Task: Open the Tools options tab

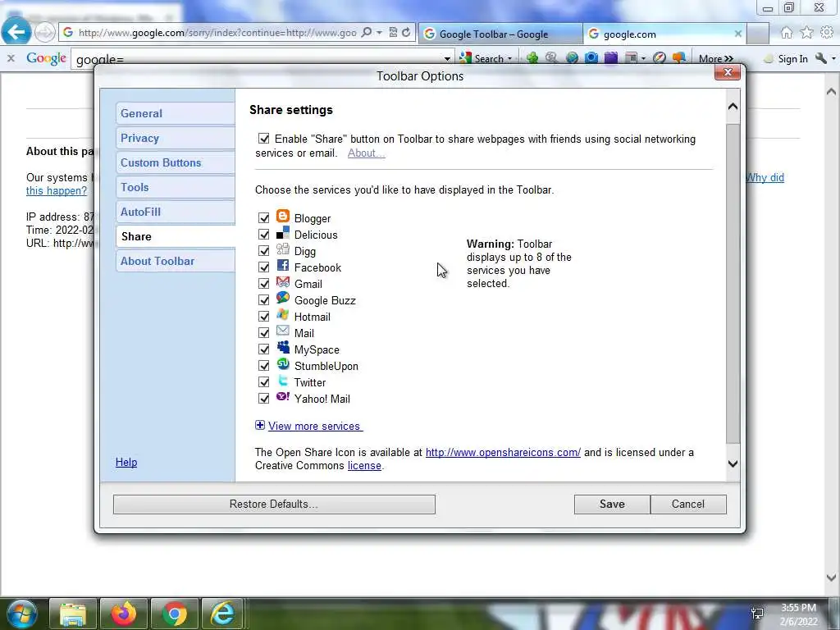Action: coord(176,187)
